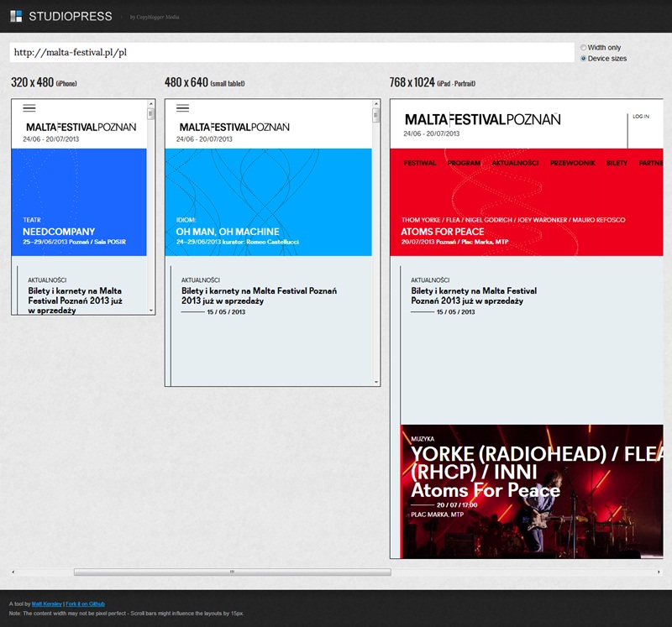Image resolution: width=672 pixels, height=627 pixels.
Task: Select the "Device sizes" radio option
Action: pos(584,59)
